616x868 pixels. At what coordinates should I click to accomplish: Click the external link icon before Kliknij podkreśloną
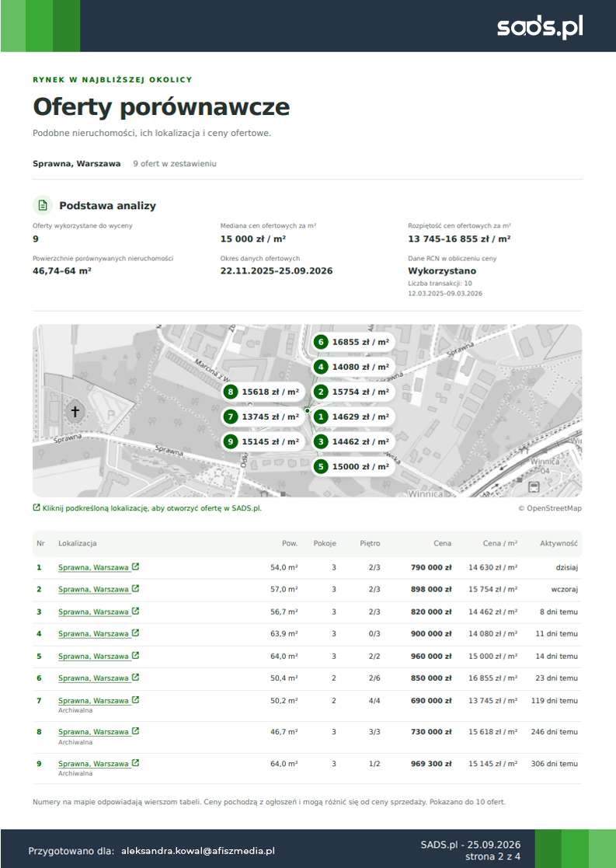[x=37, y=507]
